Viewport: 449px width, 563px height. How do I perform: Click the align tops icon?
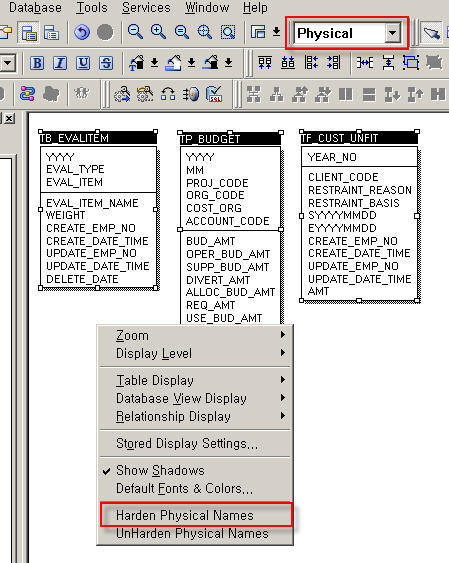tap(265, 63)
